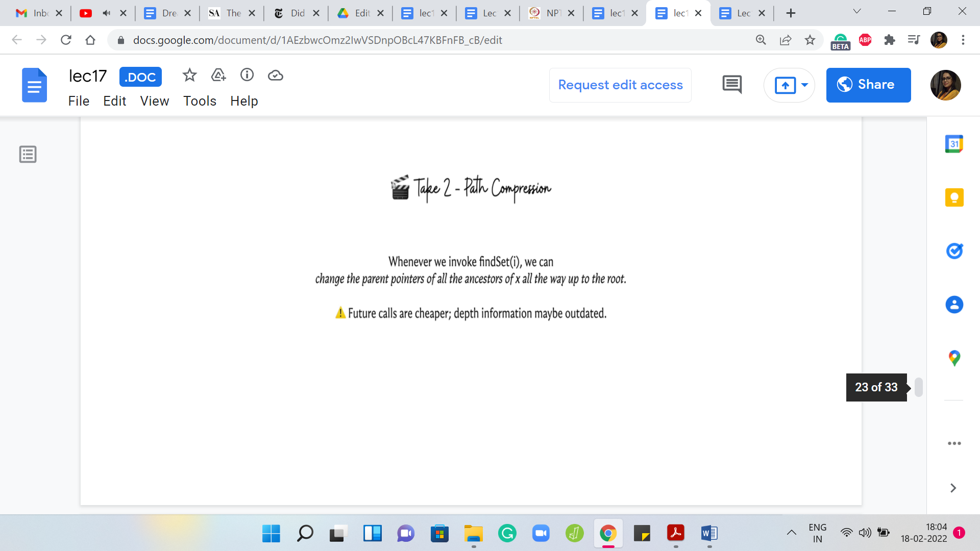
Task: Click the Add to Drive icon
Action: 218,76
